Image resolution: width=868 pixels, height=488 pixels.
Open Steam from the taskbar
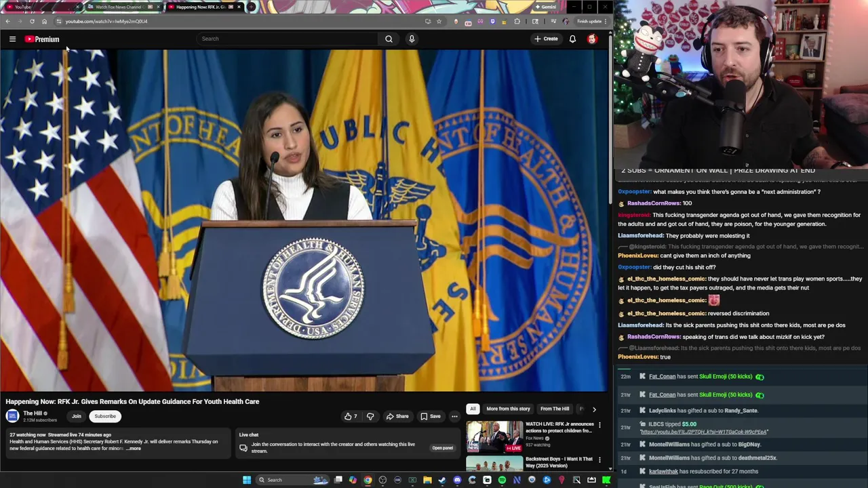[x=442, y=480]
